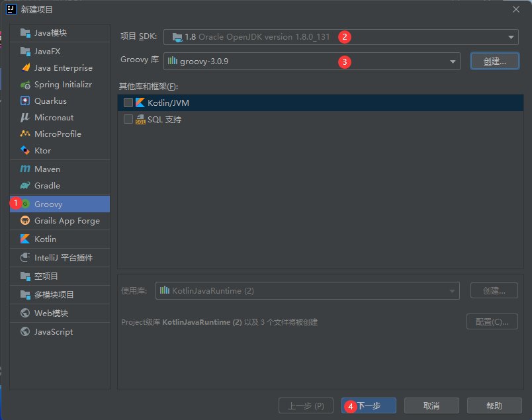The width and height of the screenshot is (532, 420).
Task: Select Java模块 project type
Action: [60, 33]
